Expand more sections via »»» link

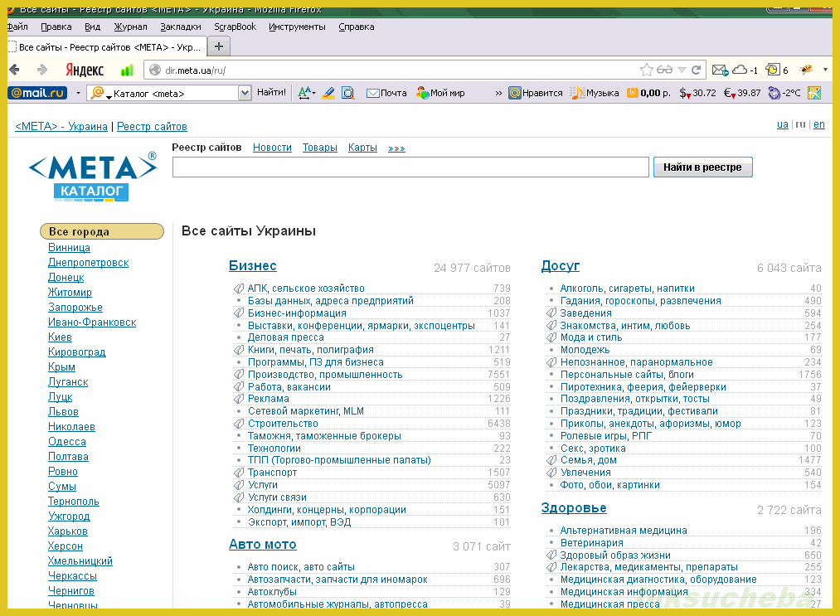click(396, 148)
